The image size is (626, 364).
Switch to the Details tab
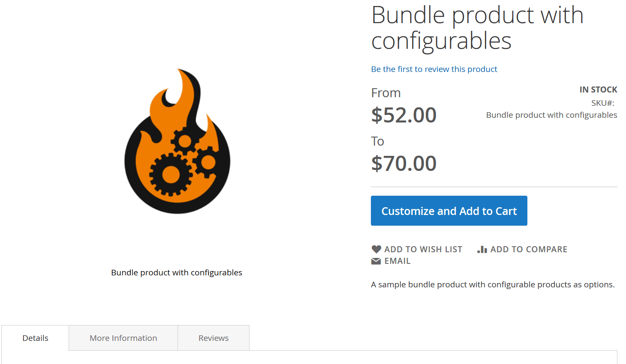(35, 338)
